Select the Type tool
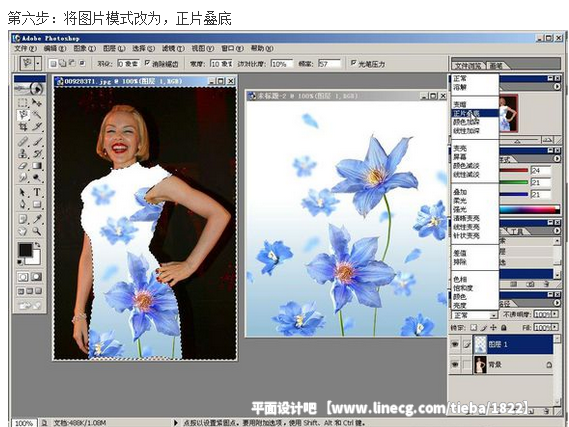This screenshot has width=569, height=427. pyautogui.click(x=37, y=192)
